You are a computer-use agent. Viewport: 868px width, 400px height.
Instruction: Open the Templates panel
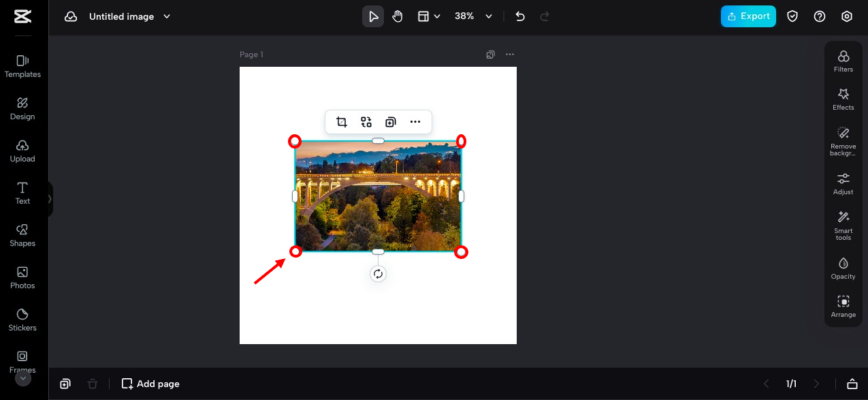point(22,66)
